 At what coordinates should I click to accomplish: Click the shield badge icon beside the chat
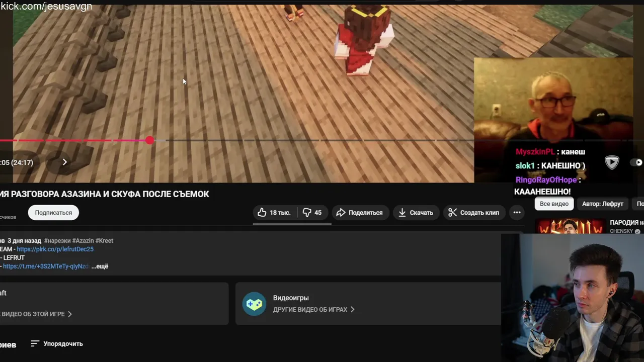[612, 162]
